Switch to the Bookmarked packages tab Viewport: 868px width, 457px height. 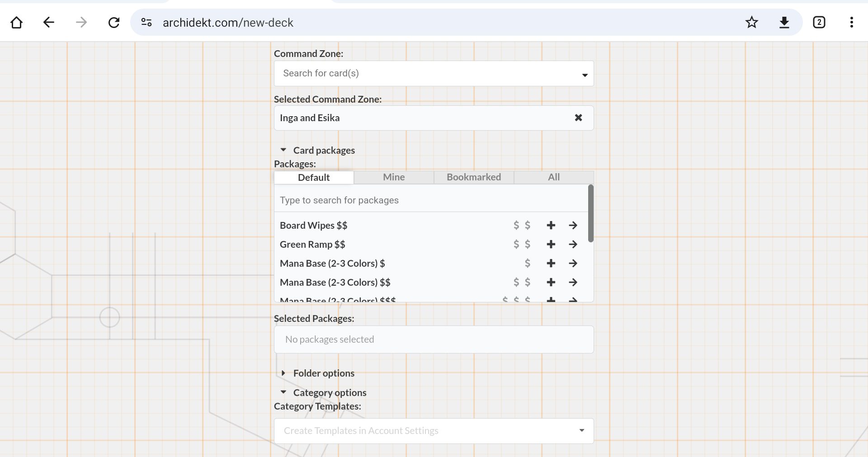(x=474, y=177)
